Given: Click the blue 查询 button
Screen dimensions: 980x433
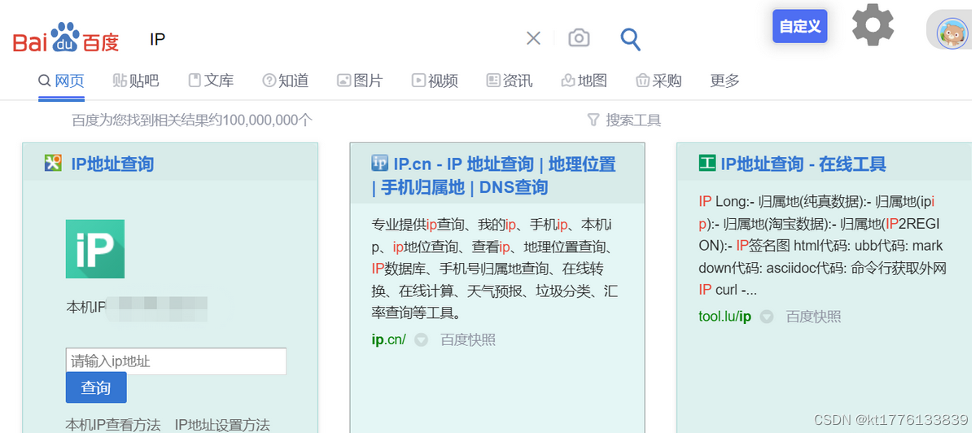Looking at the screenshot, I should tap(96, 387).
